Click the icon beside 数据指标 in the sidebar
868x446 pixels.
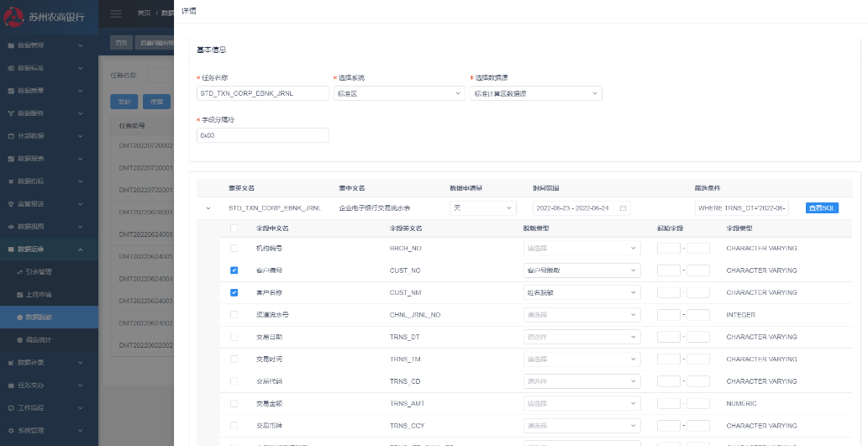11,181
